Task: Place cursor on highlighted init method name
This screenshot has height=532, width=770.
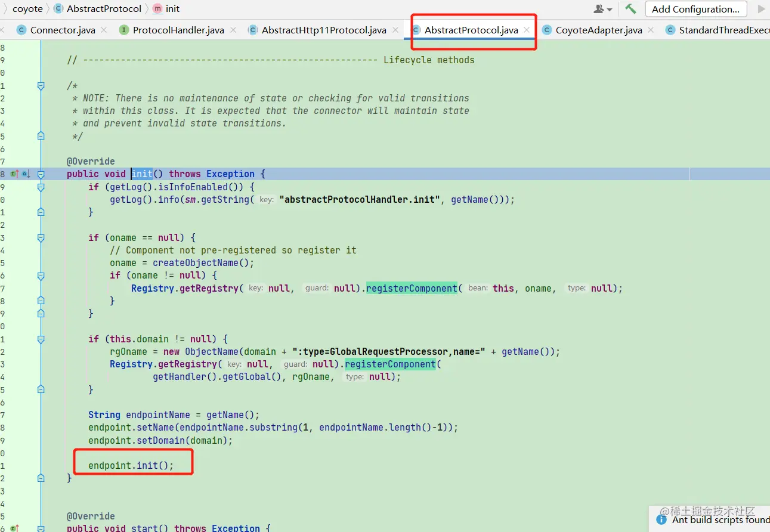Action: pyautogui.click(x=142, y=174)
